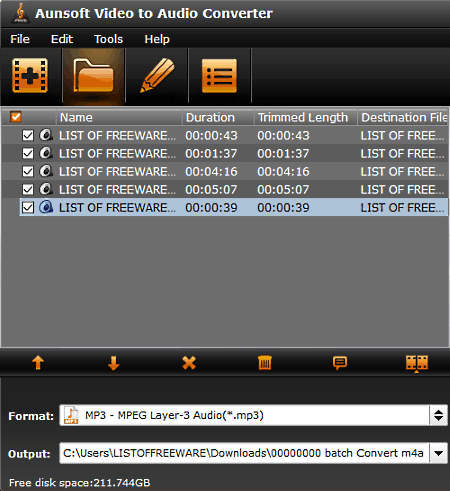Image resolution: width=450 pixels, height=491 pixels.
Task: Click destination file of 00:00:39 row
Action: click(x=402, y=208)
